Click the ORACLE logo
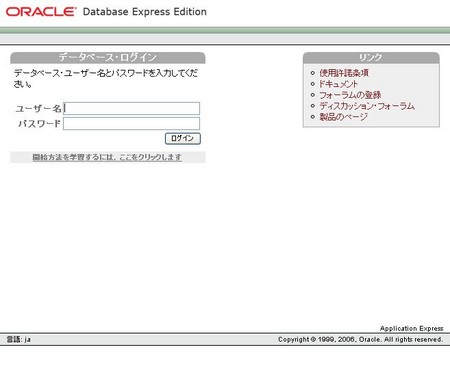 [41, 12]
